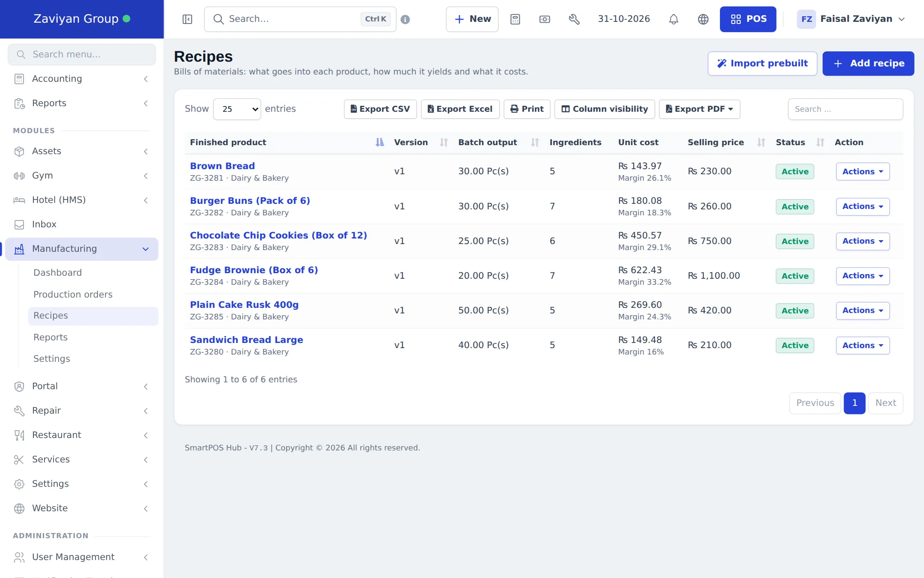Focus the global Search box
924x578 pixels.
[x=300, y=19]
